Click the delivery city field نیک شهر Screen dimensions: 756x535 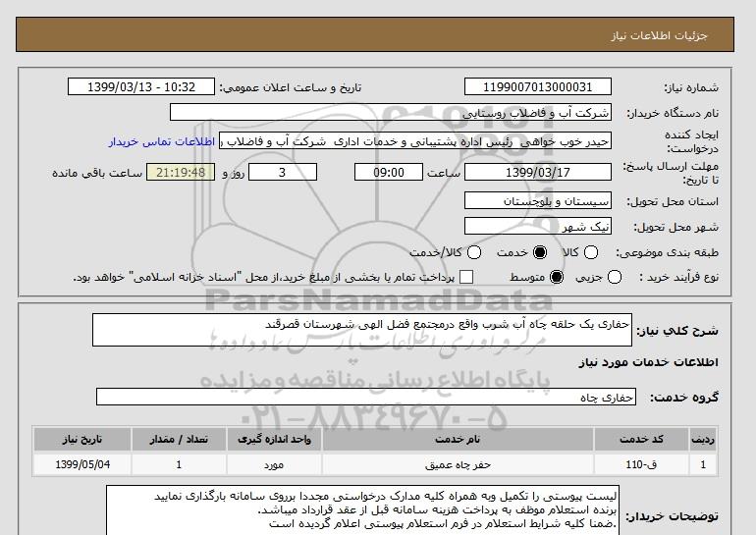point(538,226)
